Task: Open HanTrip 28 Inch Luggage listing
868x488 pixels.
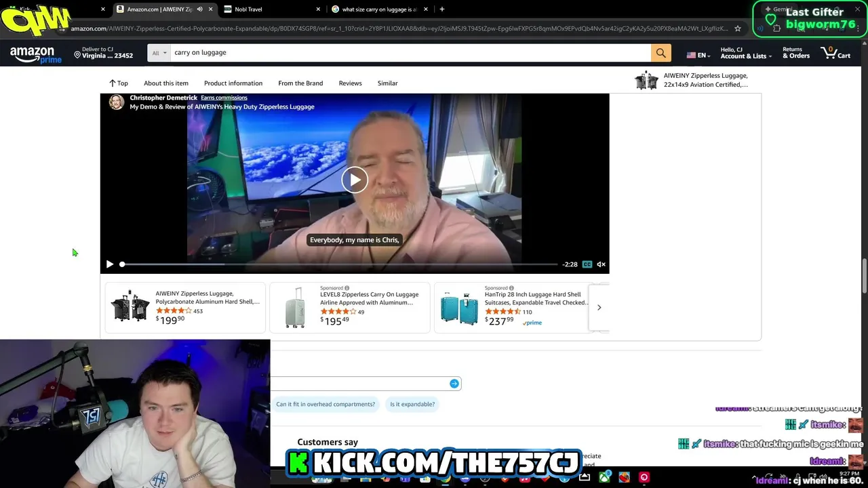Action: pyautogui.click(x=536, y=298)
